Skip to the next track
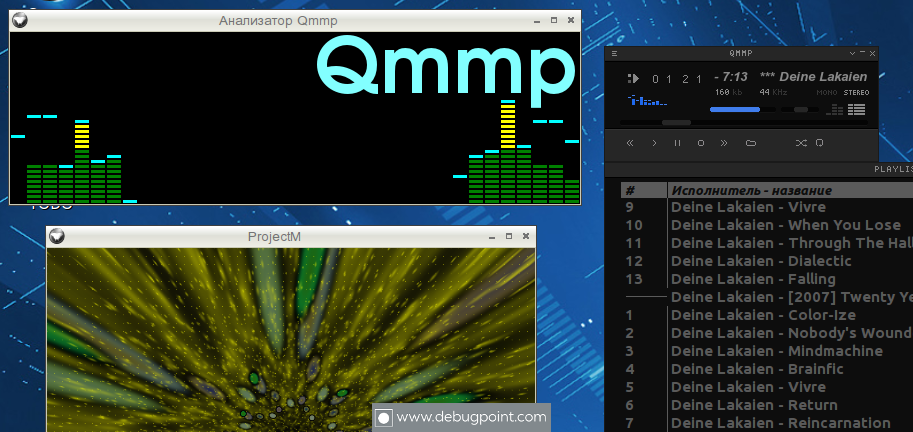The width and height of the screenshot is (913, 432). (x=724, y=143)
